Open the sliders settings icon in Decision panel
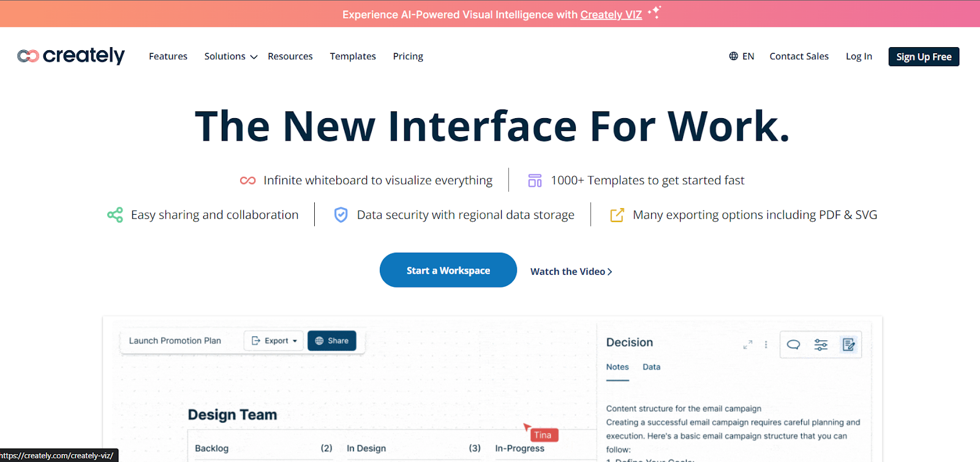980x462 pixels. tap(821, 345)
